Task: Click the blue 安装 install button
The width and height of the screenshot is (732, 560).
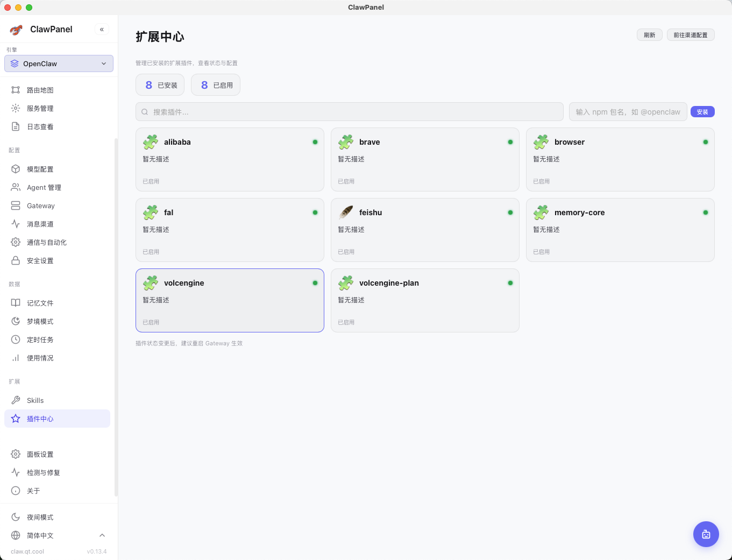Action: (702, 112)
